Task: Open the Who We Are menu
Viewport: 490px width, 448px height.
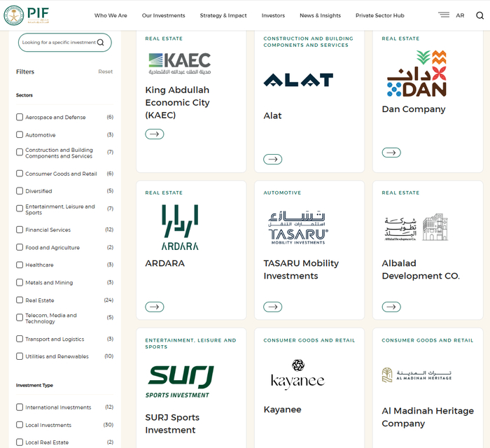Action: (111, 15)
